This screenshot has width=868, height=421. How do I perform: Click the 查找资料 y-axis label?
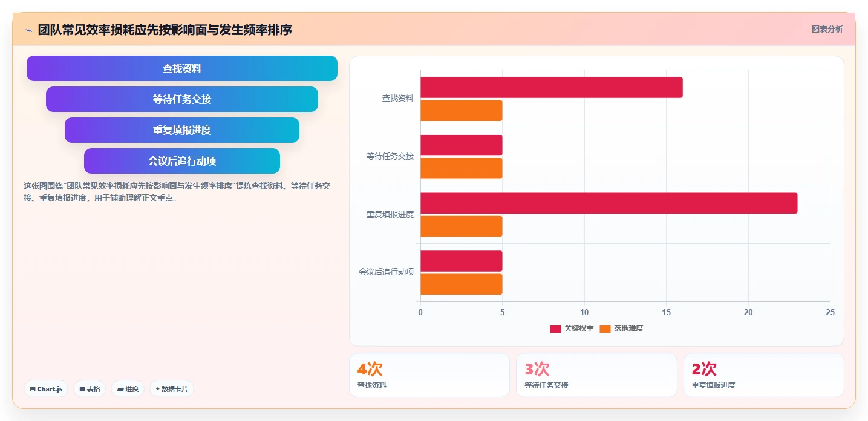(398, 98)
